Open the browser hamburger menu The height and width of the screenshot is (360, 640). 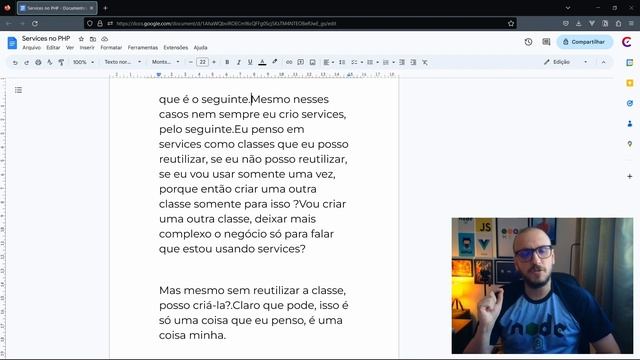(631, 24)
